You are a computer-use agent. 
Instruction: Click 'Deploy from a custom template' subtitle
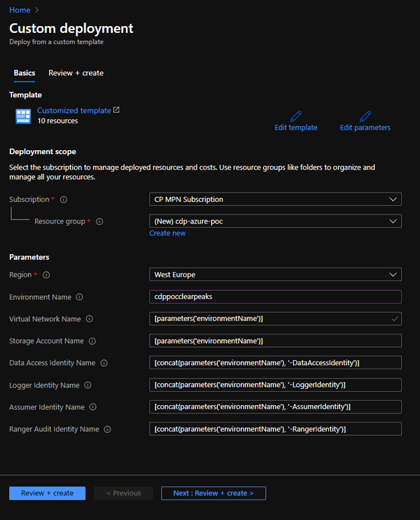tap(56, 42)
